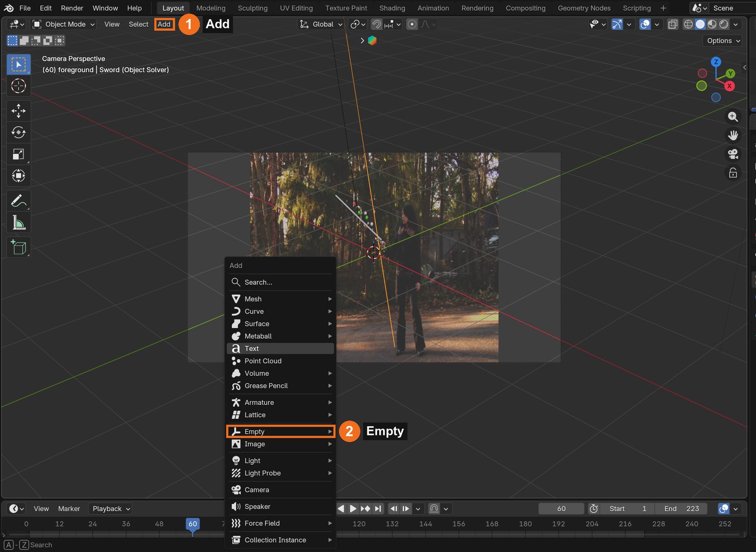Open the Global transform orientation dropdown
756x552 pixels.
(321, 24)
